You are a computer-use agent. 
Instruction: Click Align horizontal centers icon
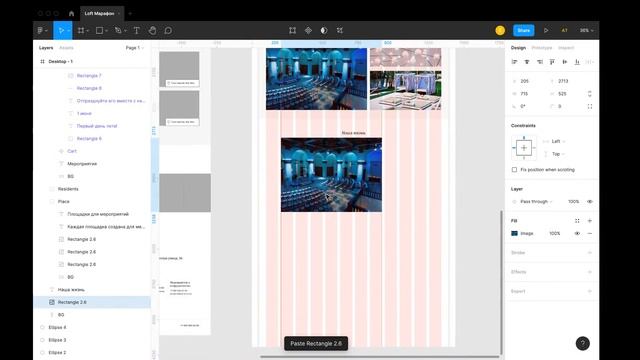point(527,62)
